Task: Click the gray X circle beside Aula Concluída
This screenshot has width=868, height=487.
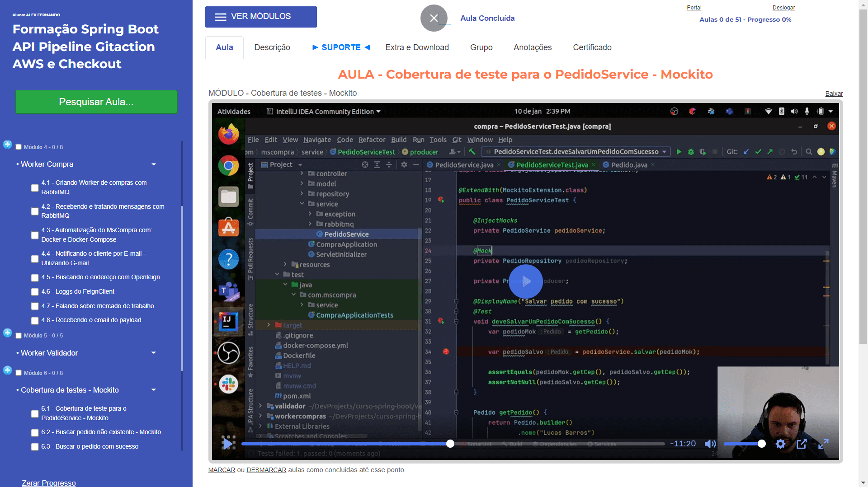Action: (434, 18)
